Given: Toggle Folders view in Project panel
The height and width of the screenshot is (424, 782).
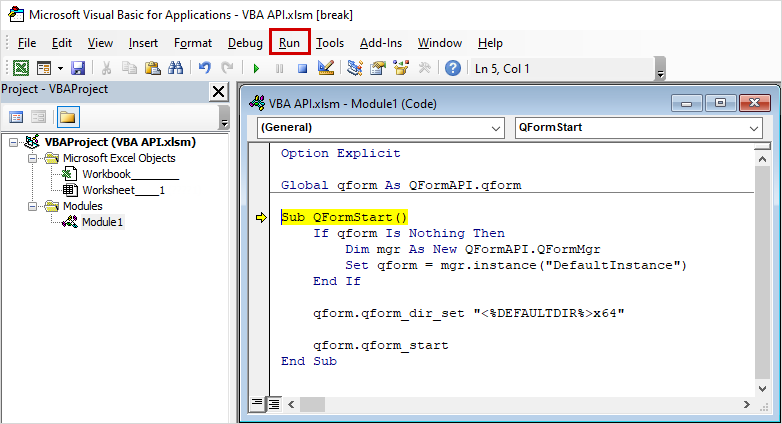Looking at the screenshot, I should (68, 117).
